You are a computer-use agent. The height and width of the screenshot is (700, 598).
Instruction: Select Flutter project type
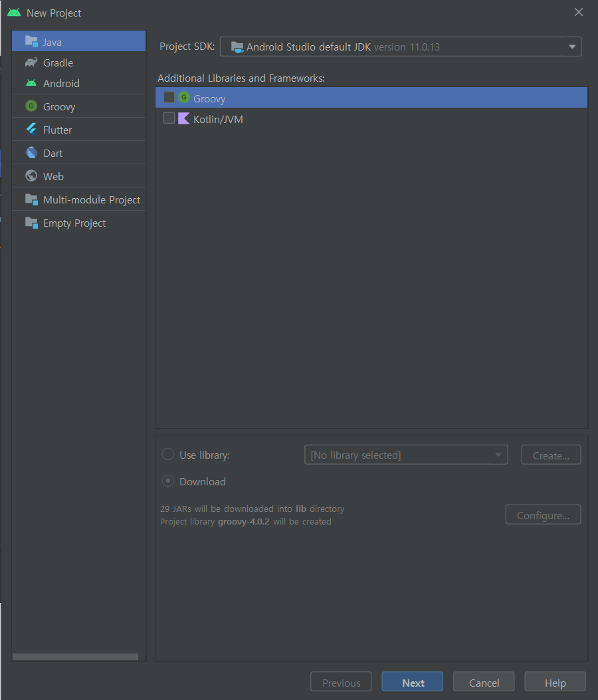point(79,130)
